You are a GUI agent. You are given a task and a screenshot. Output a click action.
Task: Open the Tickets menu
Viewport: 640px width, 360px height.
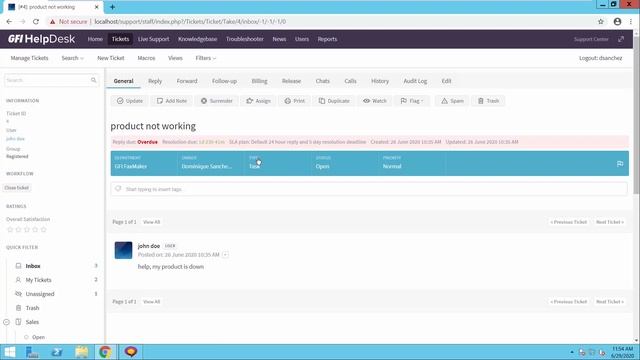pos(120,39)
